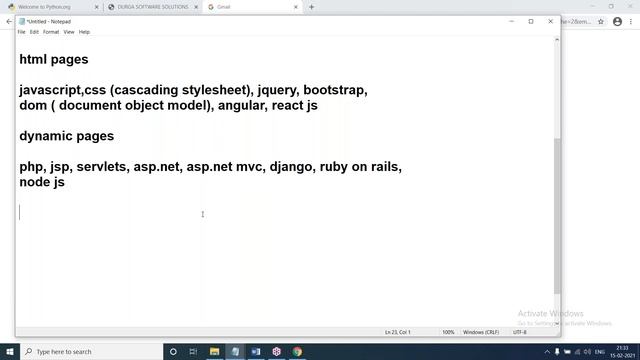The width and height of the screenshot is (640, 360).
Task: Close the Gmail browser tab
Action: tap(296, 7)
